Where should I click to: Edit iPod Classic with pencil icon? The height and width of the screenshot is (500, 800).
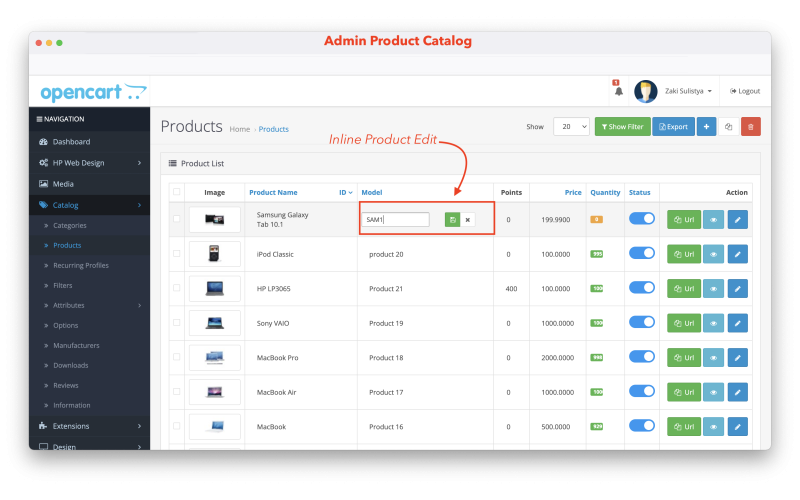[x=737, y=254]
